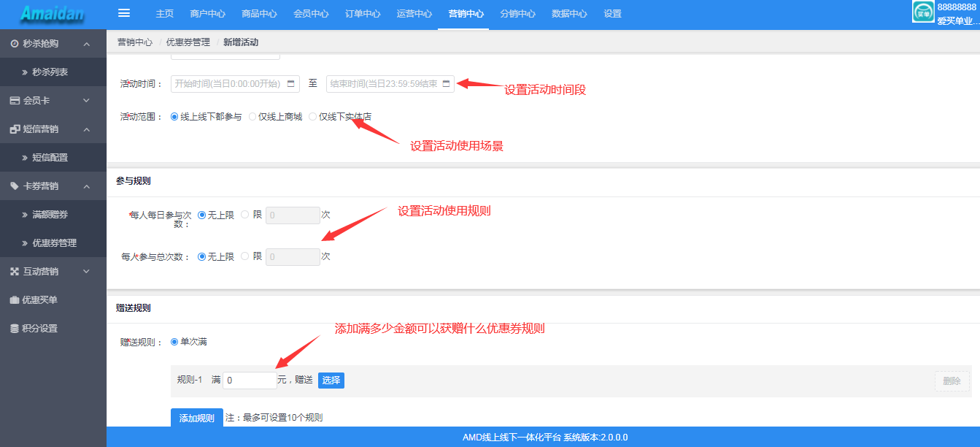The width and height of the screenshot is (980, 447).
Task: Go to 营销中心 breadcrumb link
Action: [x=135, y=42]
